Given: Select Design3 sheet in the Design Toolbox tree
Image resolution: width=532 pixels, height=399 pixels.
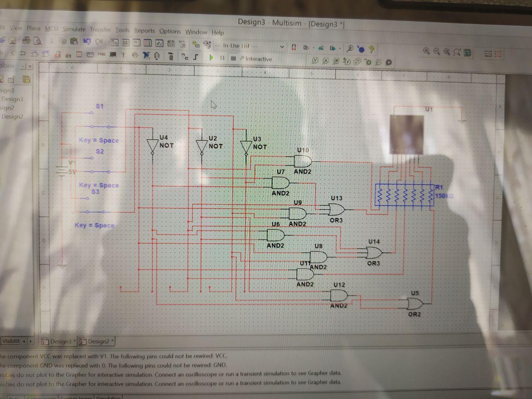Looking at the screenshot, I should [x=12, y=99].
